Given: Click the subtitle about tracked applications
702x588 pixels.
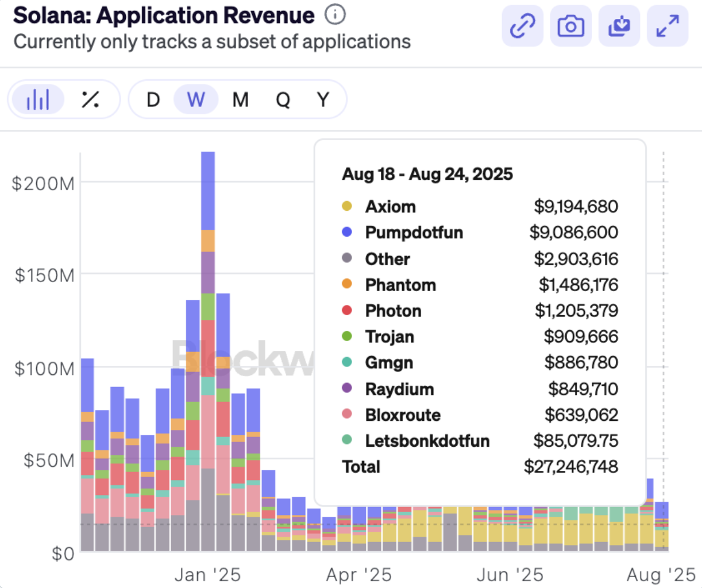Looking at the screenshot, I should click(212, 42).
